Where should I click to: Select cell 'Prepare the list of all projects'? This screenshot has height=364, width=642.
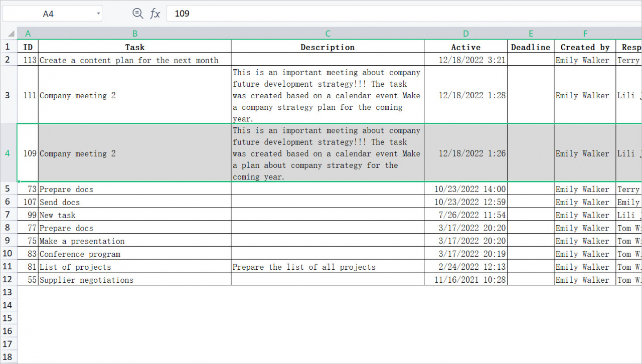(328, 267)
